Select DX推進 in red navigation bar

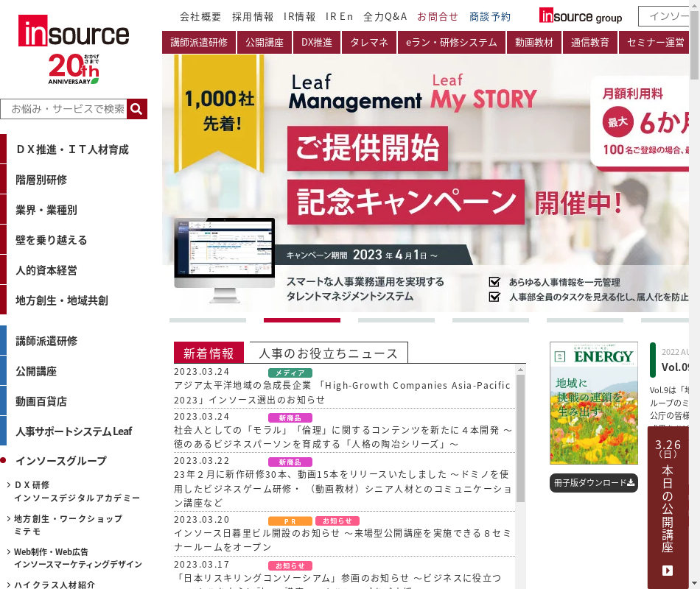pos(317,43)
